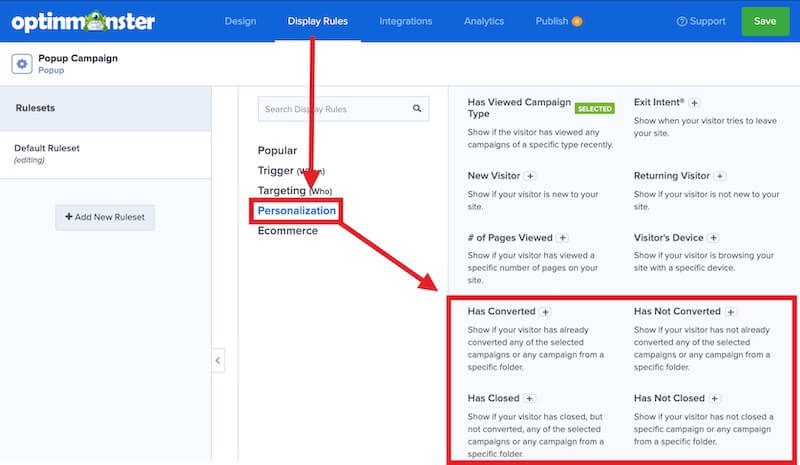
Task: Click the 'Visitor's Device' rule title
Action: [x=668, y=238]
